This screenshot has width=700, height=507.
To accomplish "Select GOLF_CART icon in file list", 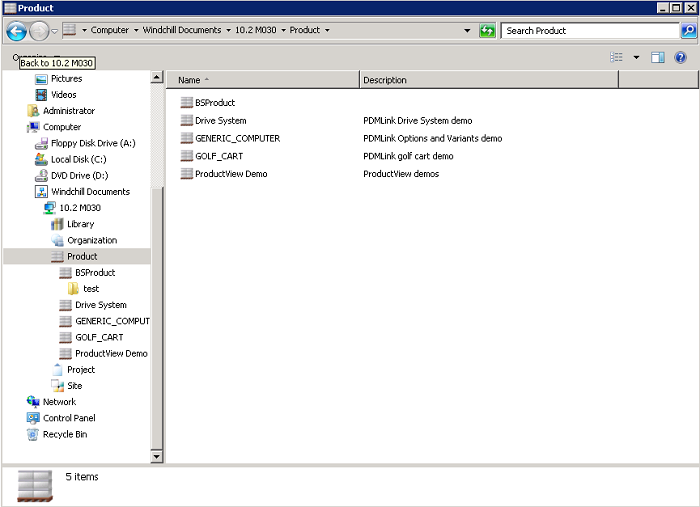I will [186, 156].
